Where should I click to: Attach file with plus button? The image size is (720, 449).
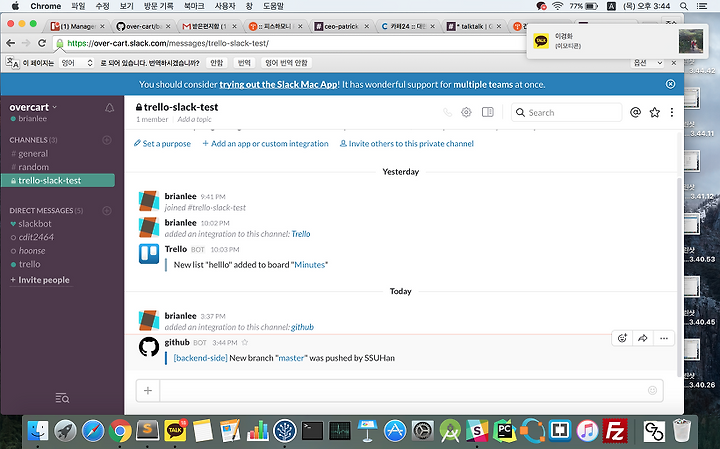pyautogui.click(x=148, y=391)
